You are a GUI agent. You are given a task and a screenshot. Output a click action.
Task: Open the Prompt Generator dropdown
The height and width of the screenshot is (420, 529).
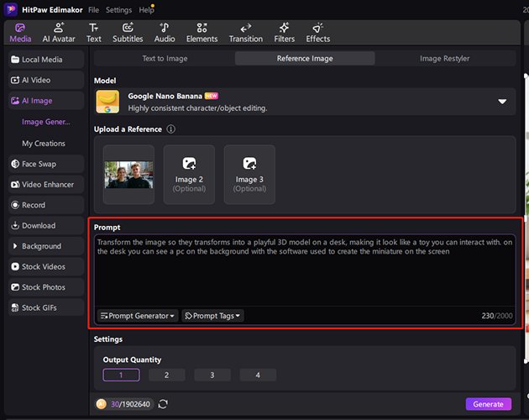pyautogui.click(x=138, y=316)
